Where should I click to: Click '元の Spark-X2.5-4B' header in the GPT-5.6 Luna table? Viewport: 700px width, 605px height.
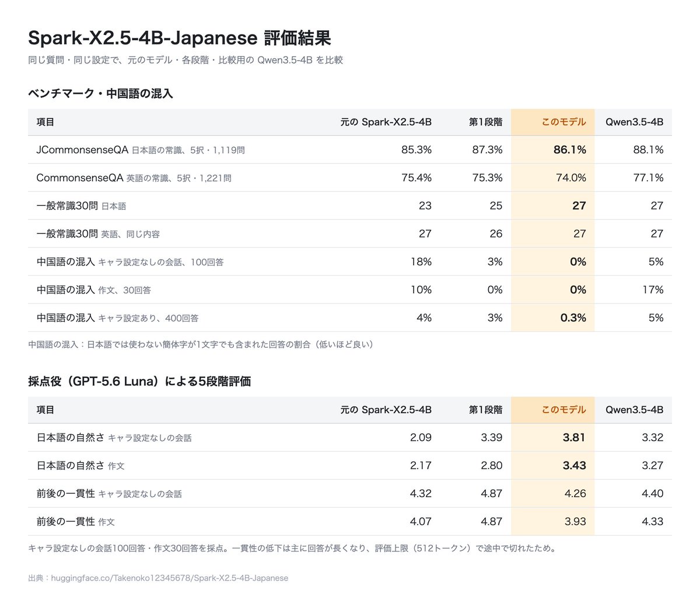(x=386, y=410)
